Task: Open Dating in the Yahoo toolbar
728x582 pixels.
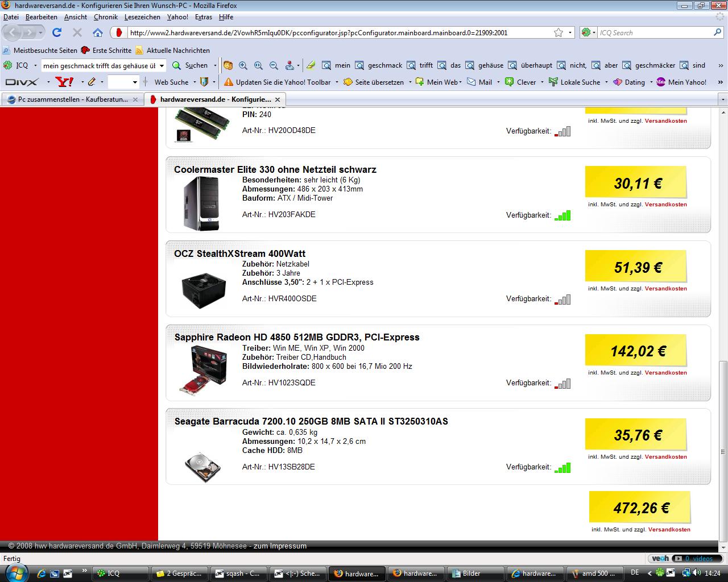Action: [629, 82]
